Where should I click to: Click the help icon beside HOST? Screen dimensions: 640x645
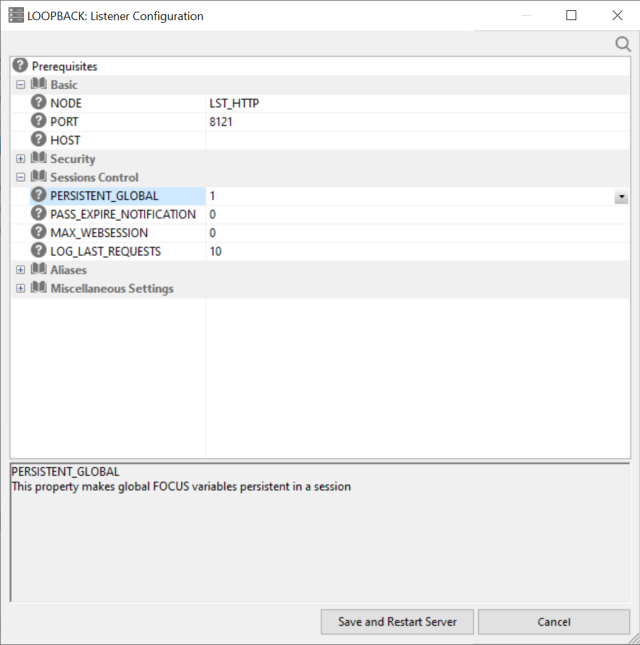click(x=39, y=140)
